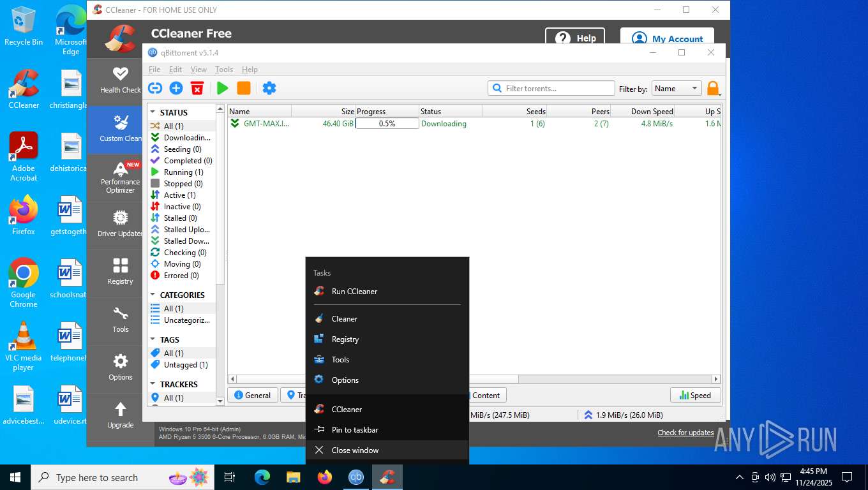Open Microsoft Edge from the taskbar

point(262,477)
